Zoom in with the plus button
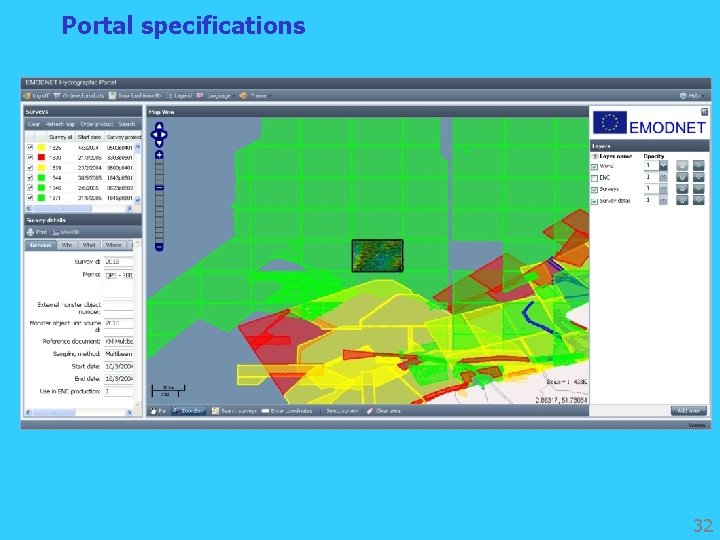The image size is (720, 540). 159,155
